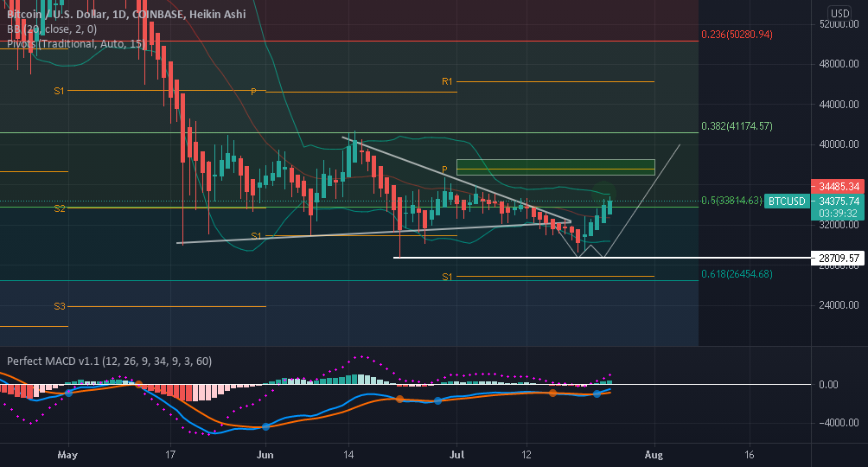Click the Jun date on time axis

[265, 455]
